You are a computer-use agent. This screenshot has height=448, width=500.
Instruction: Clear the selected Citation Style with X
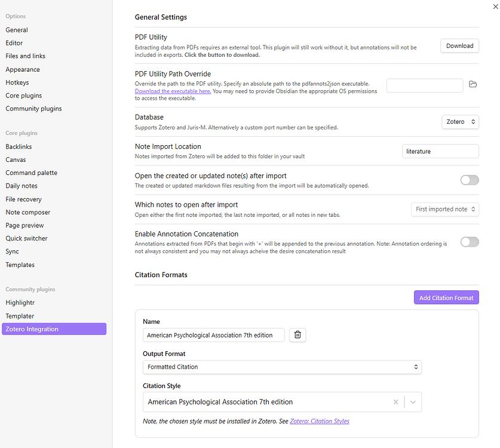click(395, 402)
